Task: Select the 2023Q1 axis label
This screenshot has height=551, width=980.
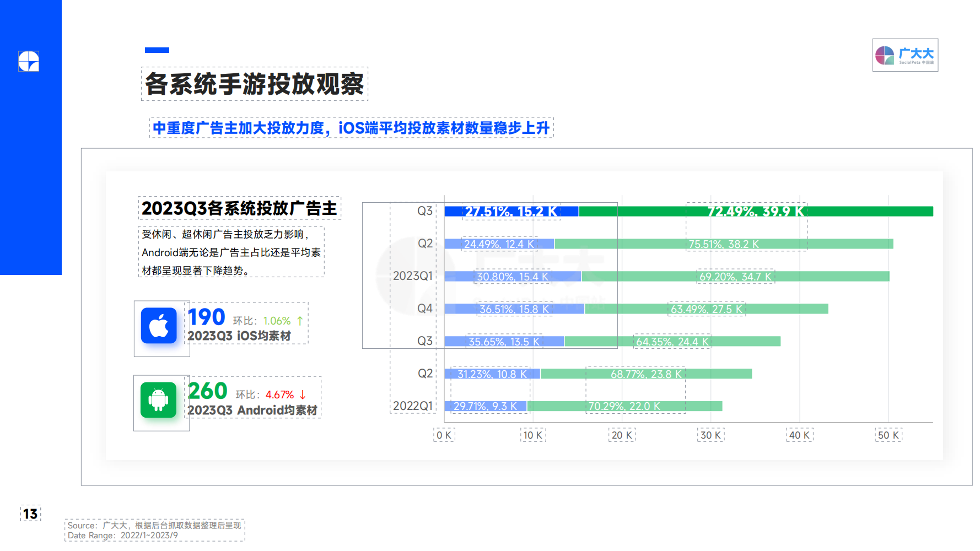Action: (412, 275)
